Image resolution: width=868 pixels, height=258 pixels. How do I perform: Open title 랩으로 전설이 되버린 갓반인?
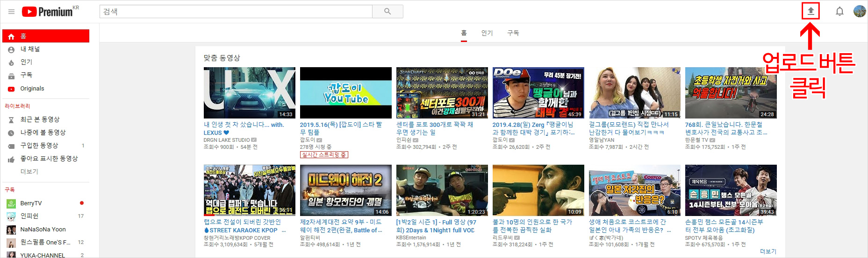click(x=244, y=226)
